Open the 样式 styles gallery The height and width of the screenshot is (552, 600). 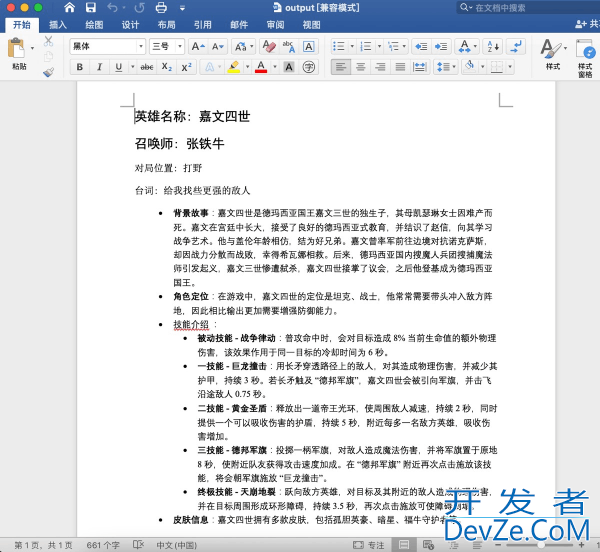(553, 54)
